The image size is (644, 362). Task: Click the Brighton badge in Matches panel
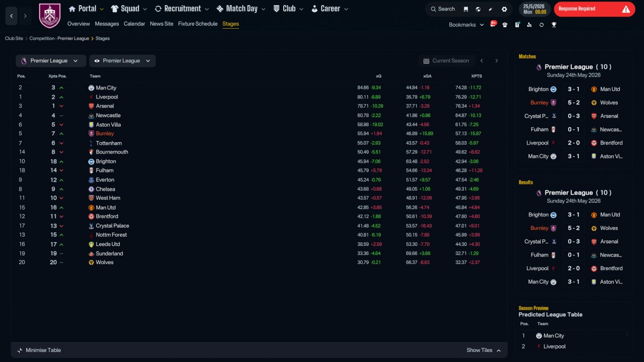pyautogui.click(x=553, y=89)
